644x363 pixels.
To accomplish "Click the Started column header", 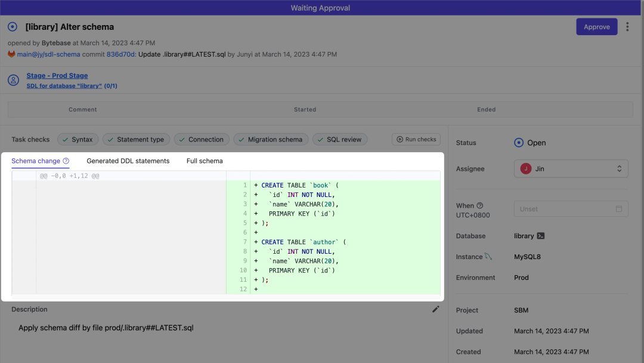I will [x=305, y=109].
